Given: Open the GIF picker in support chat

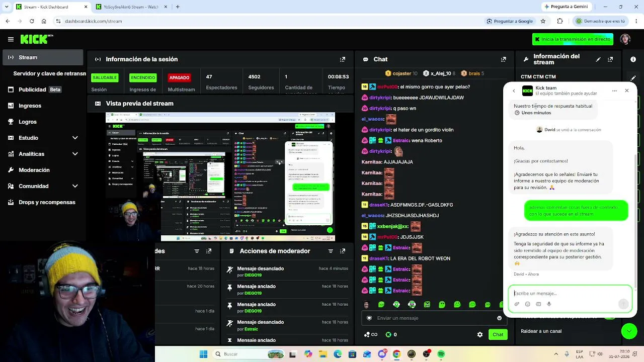Looking at the screenshot, I should 538,304.
